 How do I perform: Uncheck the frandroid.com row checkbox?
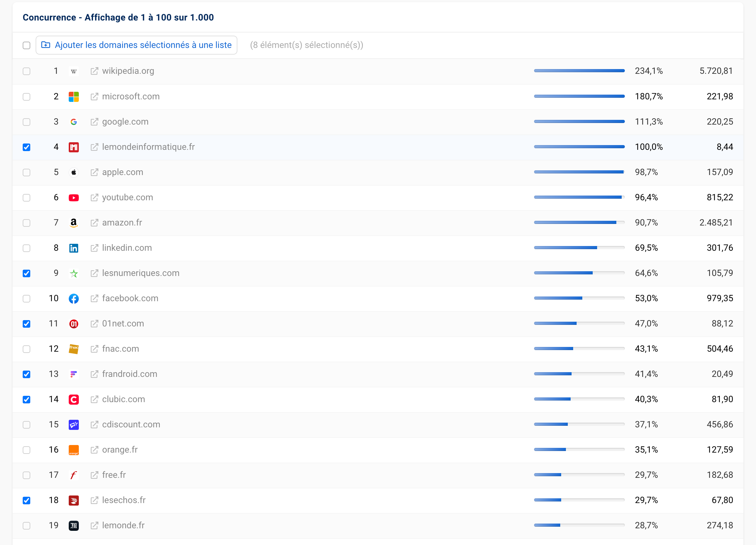click(x=27, y=374)
